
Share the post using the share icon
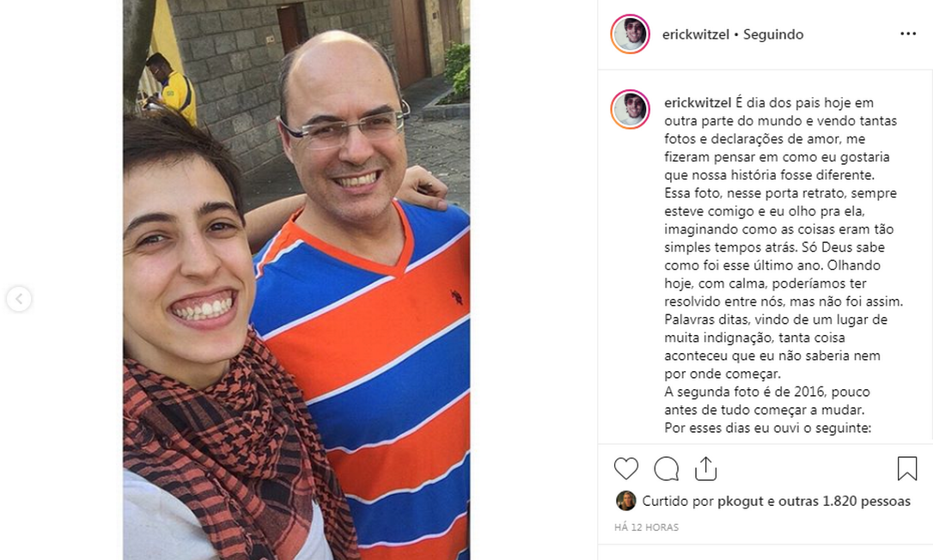click(x=705, y=468)
